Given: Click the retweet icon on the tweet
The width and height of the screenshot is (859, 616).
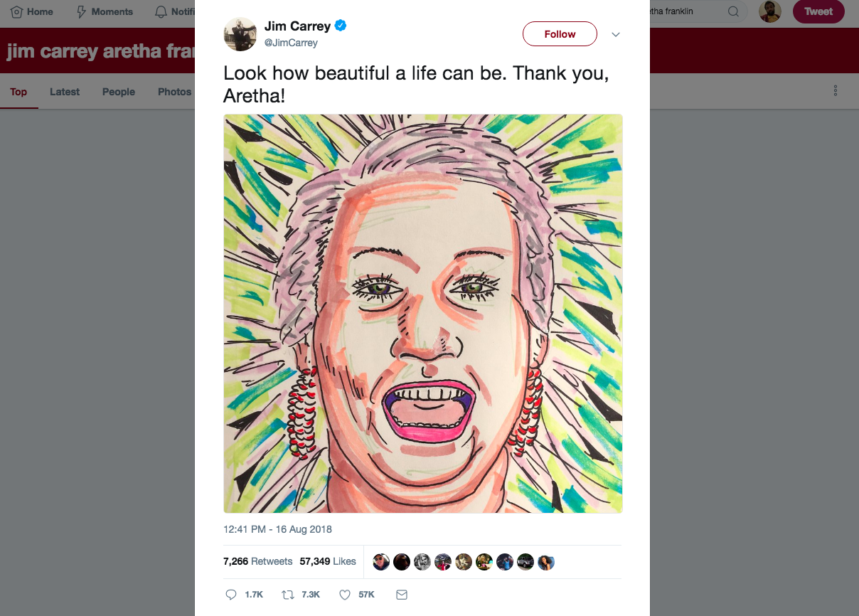Looking at the screenshot, I should tap(287, 594).
